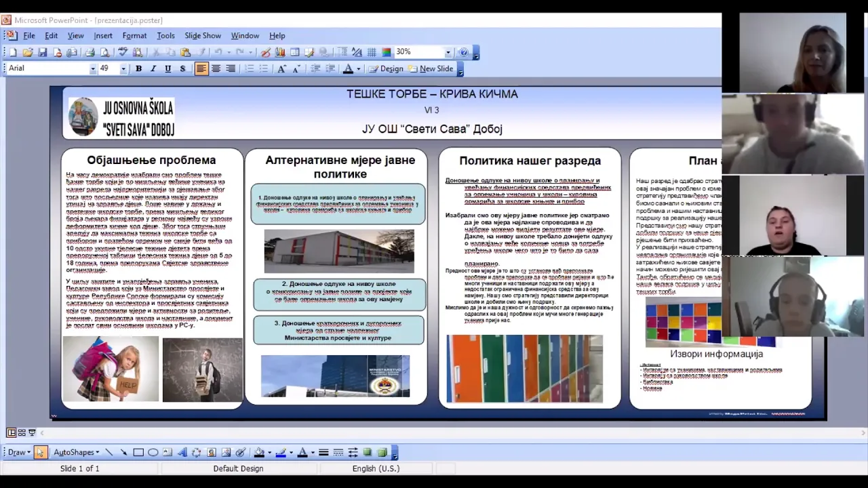868x488 pixels.
Task: Insert a diagram or organization chart
Action: tap(197, 452)
